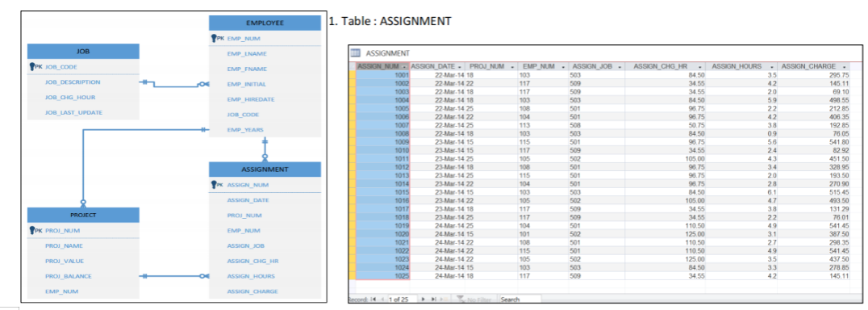The width and height of the screenshot is (868, 310).
Task: Click the datasheet icon beside ASSIGNMENT tab title
Action: point(356,53)
